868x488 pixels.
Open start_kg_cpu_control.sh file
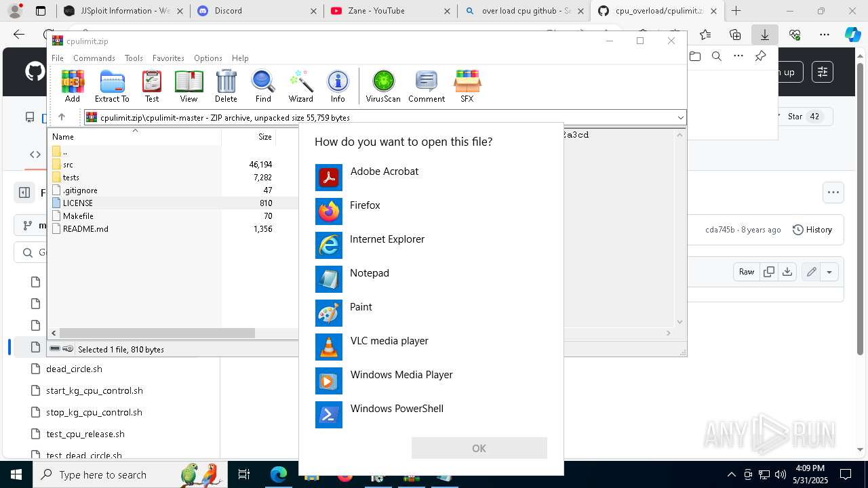[94, 390]
